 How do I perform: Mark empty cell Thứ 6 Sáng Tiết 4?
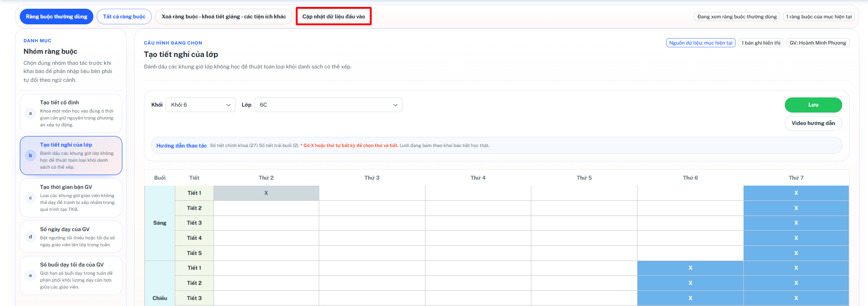690,238
